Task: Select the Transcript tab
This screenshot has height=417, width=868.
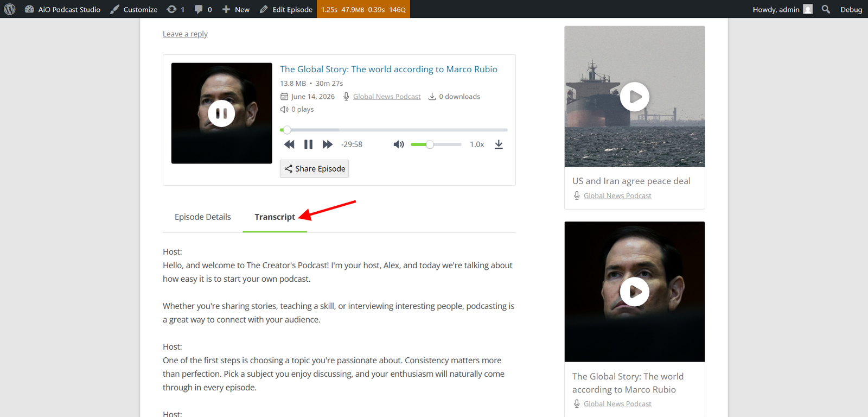Action: click(275, 217)
